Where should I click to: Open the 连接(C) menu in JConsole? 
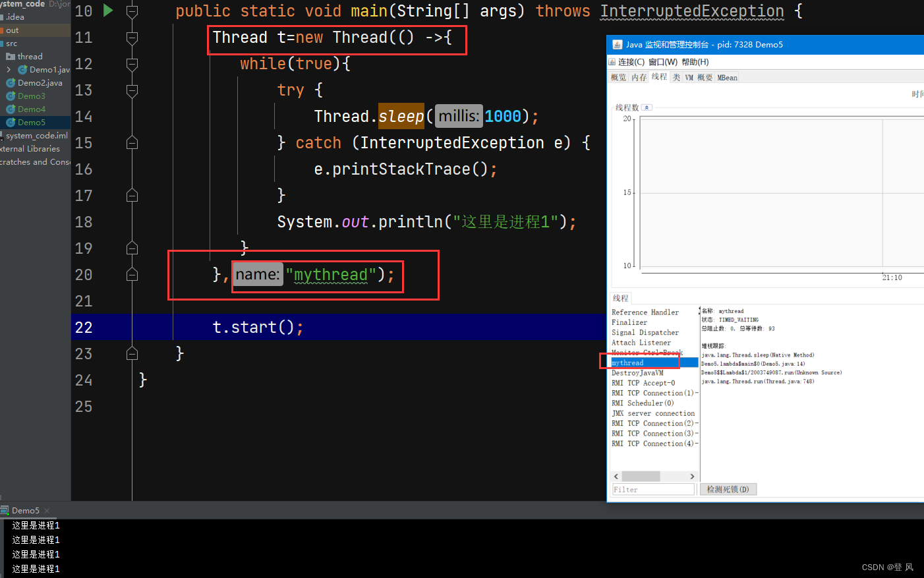pyautogui.click(x=631, y=62)
